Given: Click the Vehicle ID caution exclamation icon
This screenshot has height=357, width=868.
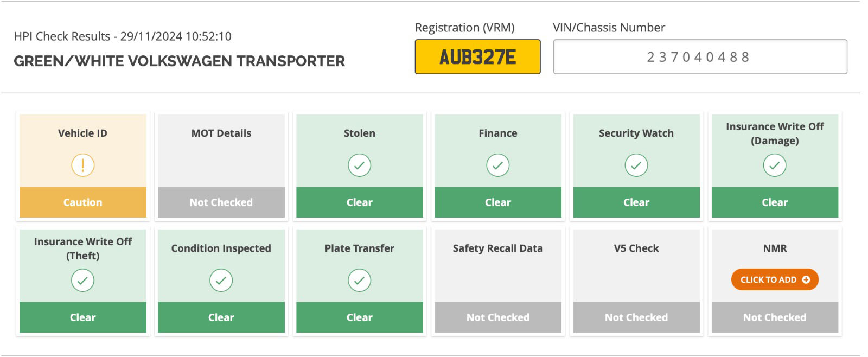Looking at the screenshot, I should click(x=82, y=165).
